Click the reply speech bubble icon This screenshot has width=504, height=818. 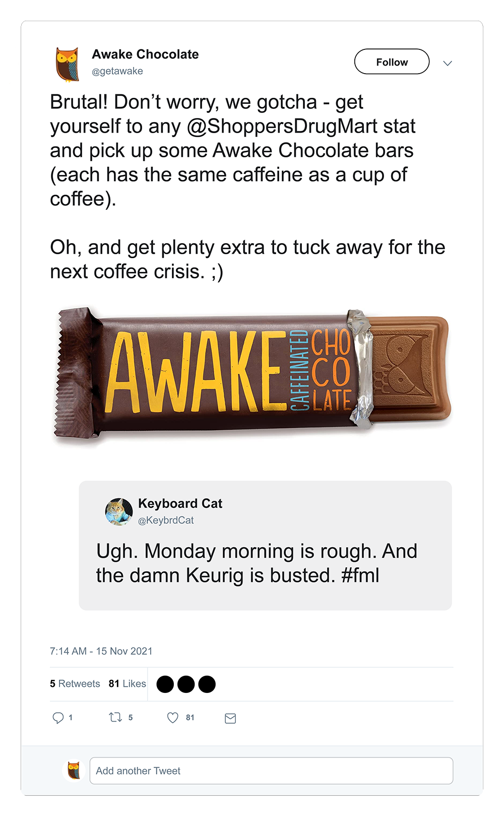pyautogui.click(x=58, y=718)
